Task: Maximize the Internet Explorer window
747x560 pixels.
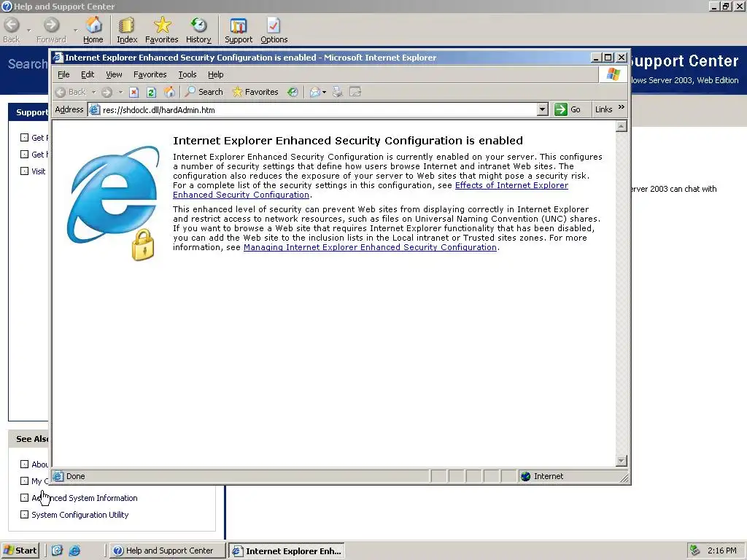Action: pos(608,58)
